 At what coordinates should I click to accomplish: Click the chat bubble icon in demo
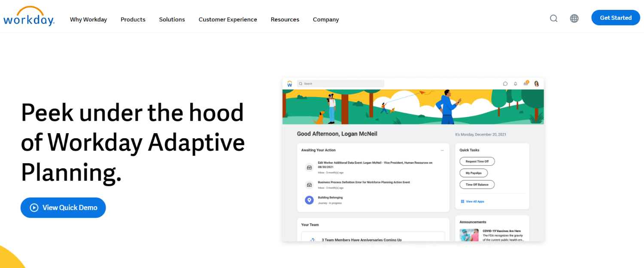coord(505,84)
